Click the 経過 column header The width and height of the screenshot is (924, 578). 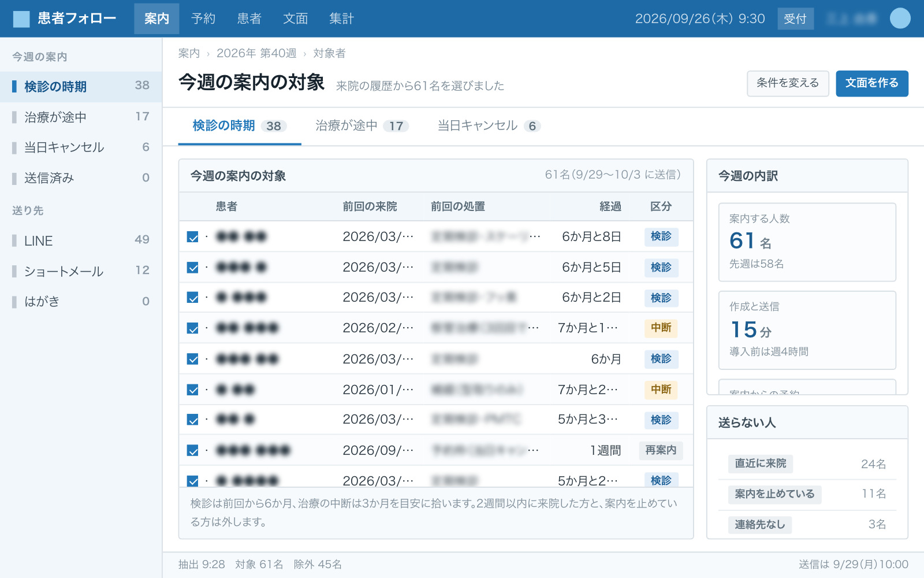[x=610, y=206]
